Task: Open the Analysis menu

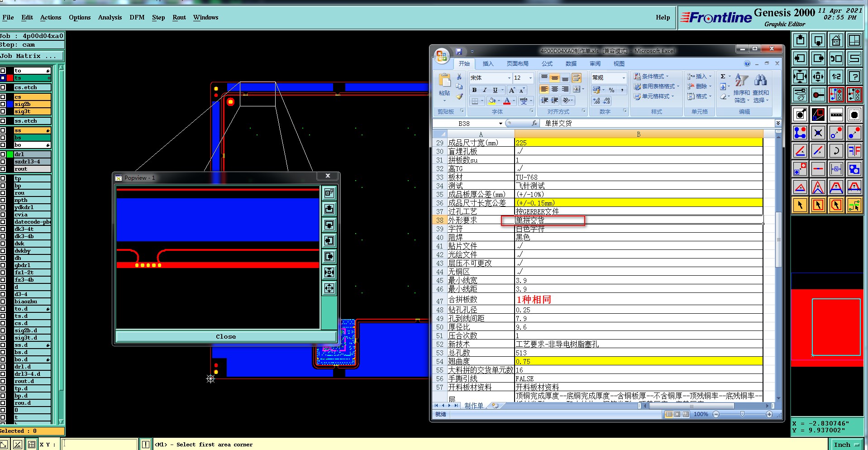Action: click(x=110, y=17)
